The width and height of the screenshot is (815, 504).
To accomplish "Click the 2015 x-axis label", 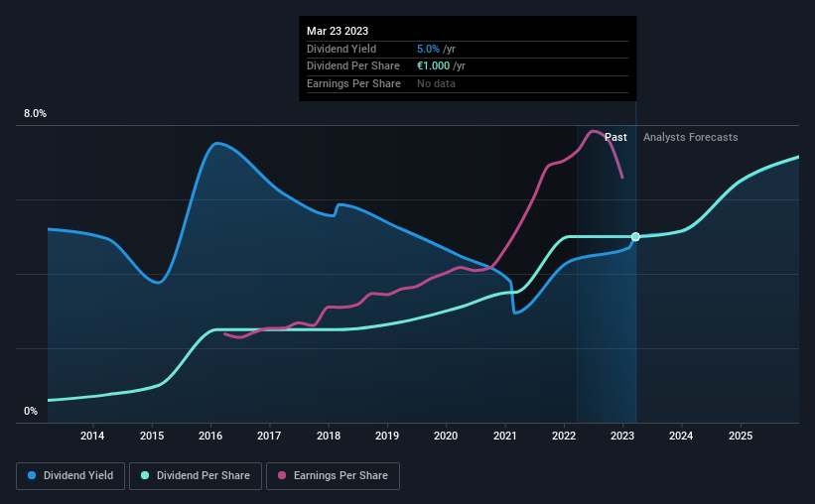I will (x=152, y=436).
